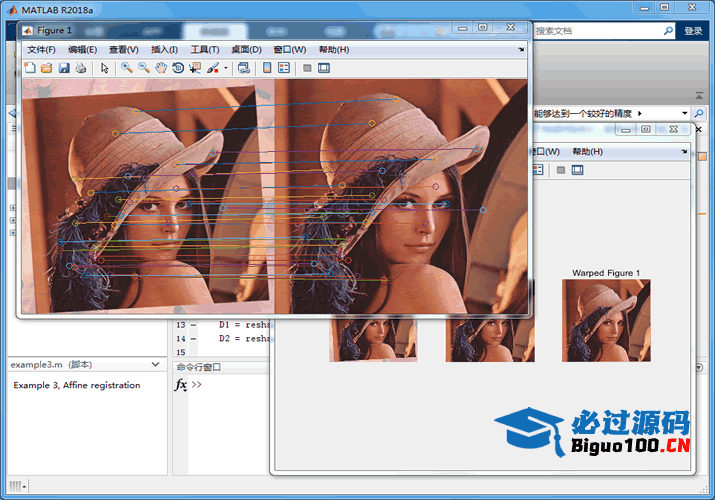Click New Figure icon in Figure 1 toolbar
The image size is (715, 500).
pyautogui.click(x=30, y=68)
